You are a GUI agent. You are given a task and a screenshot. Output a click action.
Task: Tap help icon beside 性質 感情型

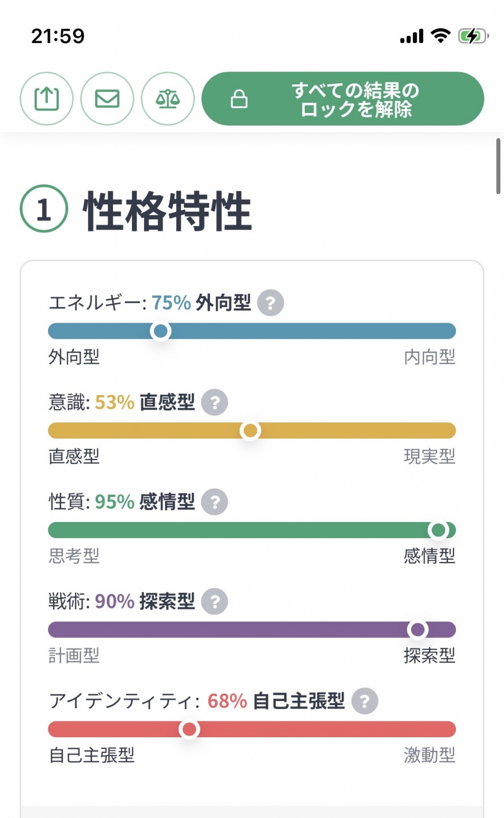[x=215, y=502]
